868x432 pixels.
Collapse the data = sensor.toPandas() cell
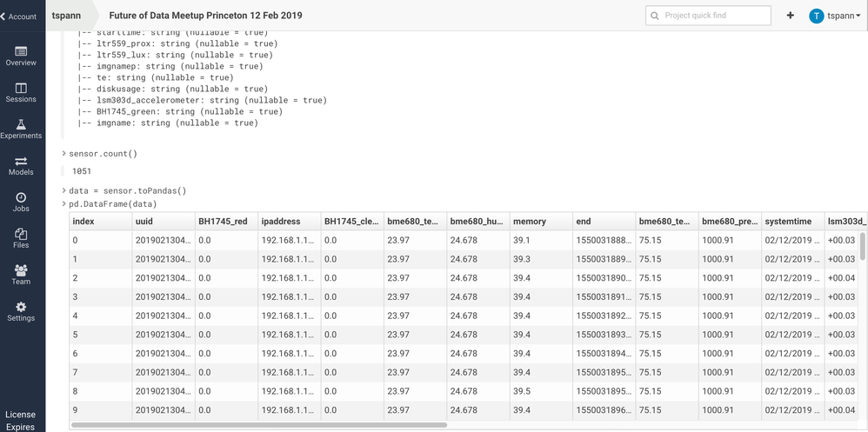[x=64, y=190]
